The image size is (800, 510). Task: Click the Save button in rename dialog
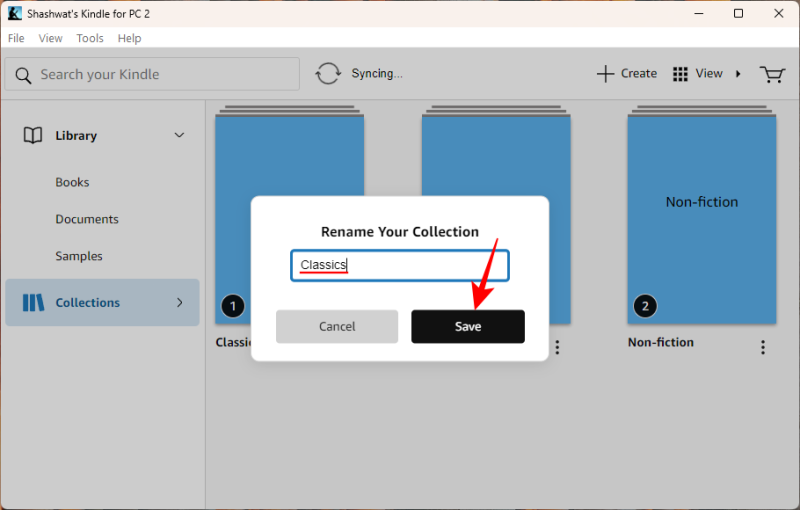468,326
